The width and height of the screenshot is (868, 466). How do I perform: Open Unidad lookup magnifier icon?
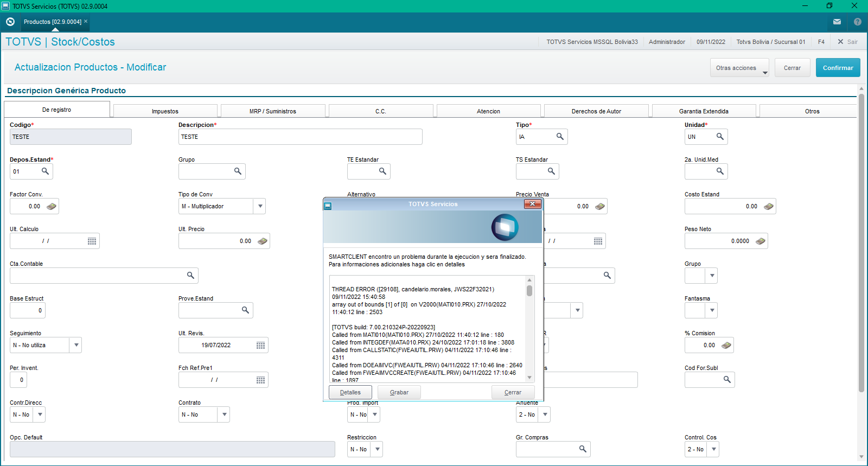[x=720, y=137]
